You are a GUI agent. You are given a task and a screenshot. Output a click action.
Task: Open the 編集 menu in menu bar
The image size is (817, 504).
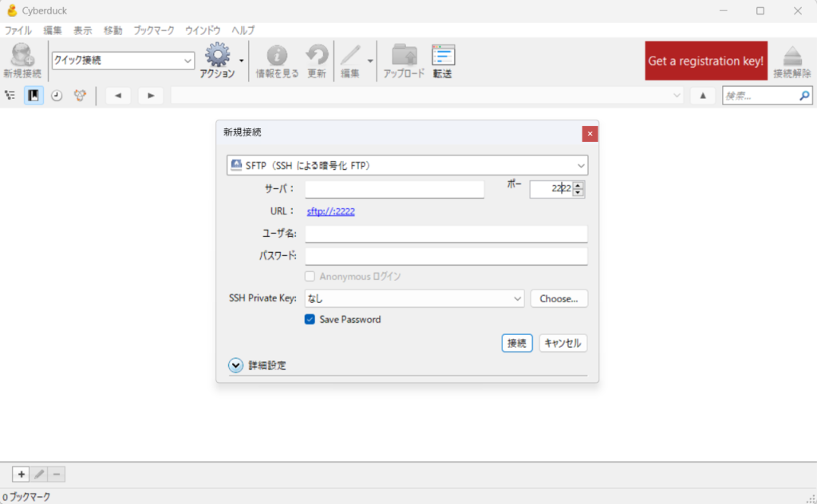52,30
